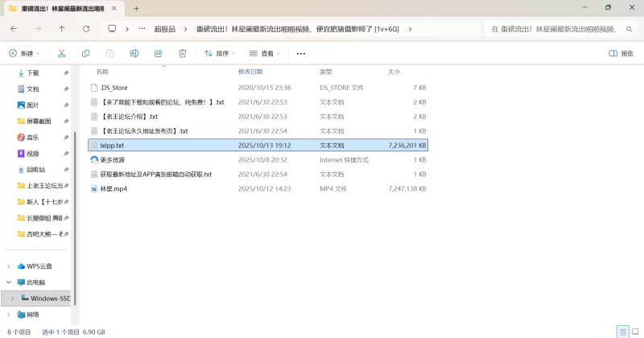Open a new tab with plus button
This screenshot has height=338, width=644.
[x=136, y=8]
